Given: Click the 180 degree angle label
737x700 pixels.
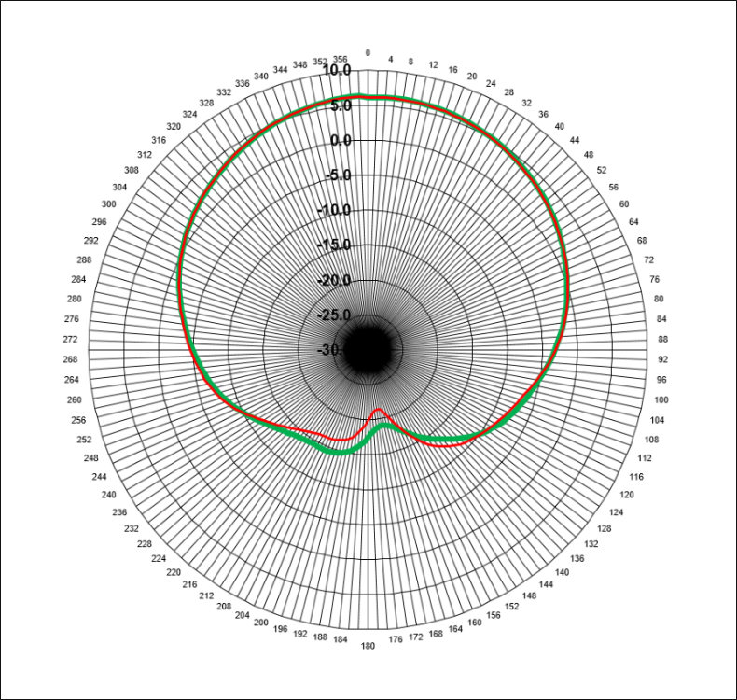Looking at the screenshot, I should tap(368, 646).
